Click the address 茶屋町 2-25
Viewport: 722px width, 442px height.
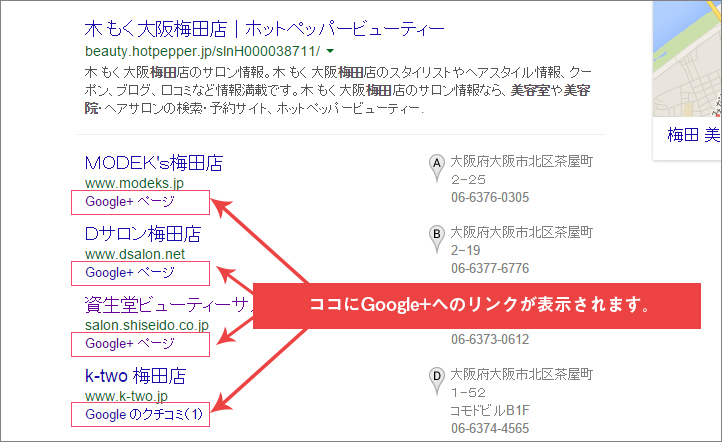pyautogui.click(x=521, y=170)
